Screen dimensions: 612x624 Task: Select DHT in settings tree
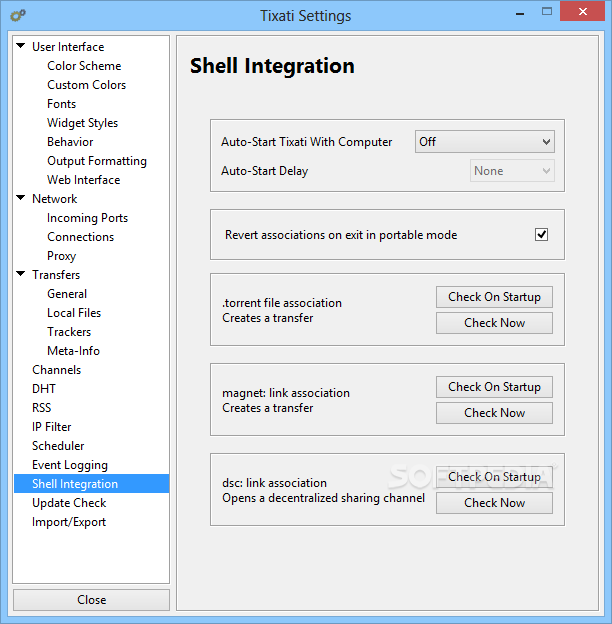pyautogui.click(x=44, y=389)
